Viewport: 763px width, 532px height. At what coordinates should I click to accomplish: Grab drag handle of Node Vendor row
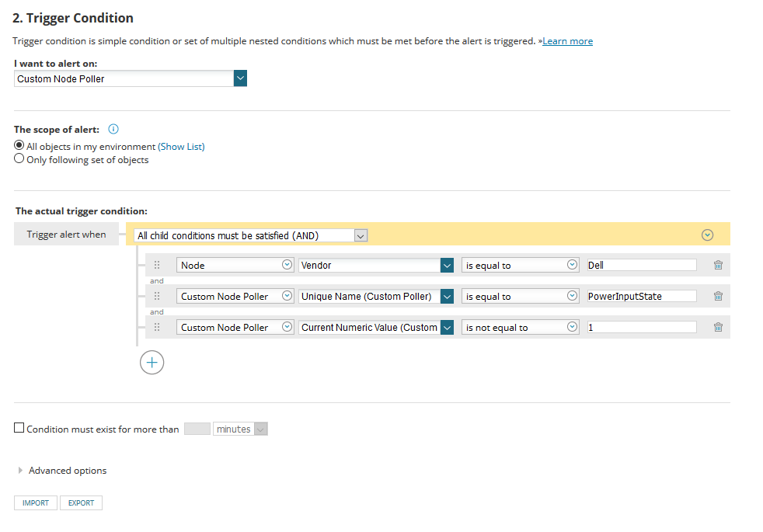coord(157,265)
